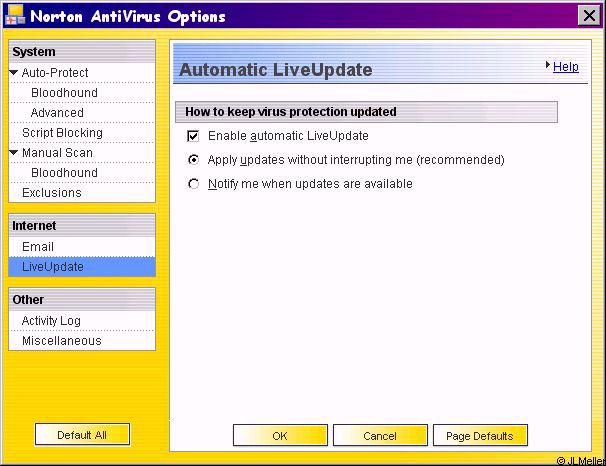Open Bloodhound under Auto-Protect
606x466 pixels.
tap(64, 93)
